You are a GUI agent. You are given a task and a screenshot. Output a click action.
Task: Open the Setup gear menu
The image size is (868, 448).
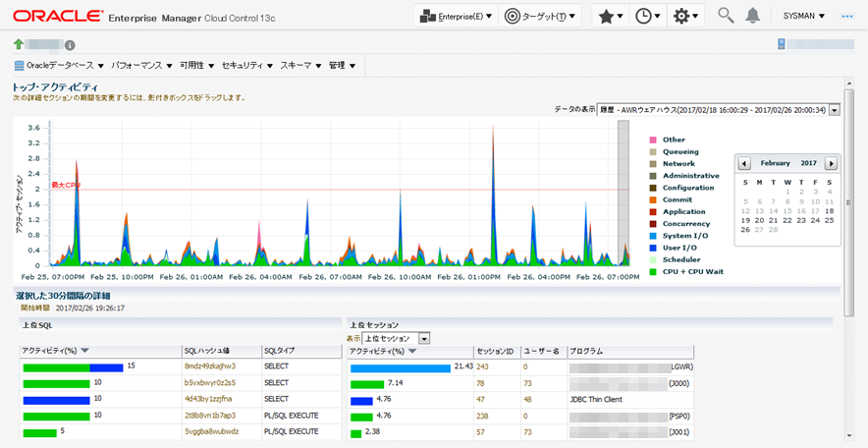(x=685, y=16)
